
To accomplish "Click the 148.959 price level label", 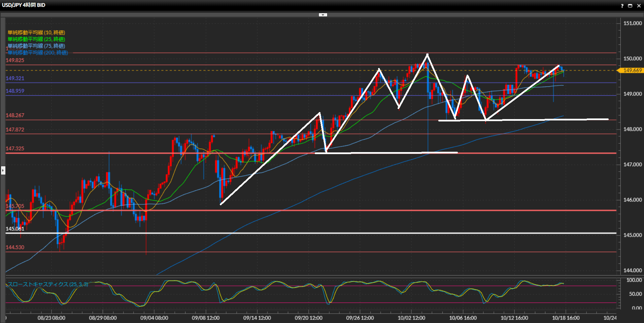I will point(15,91).
